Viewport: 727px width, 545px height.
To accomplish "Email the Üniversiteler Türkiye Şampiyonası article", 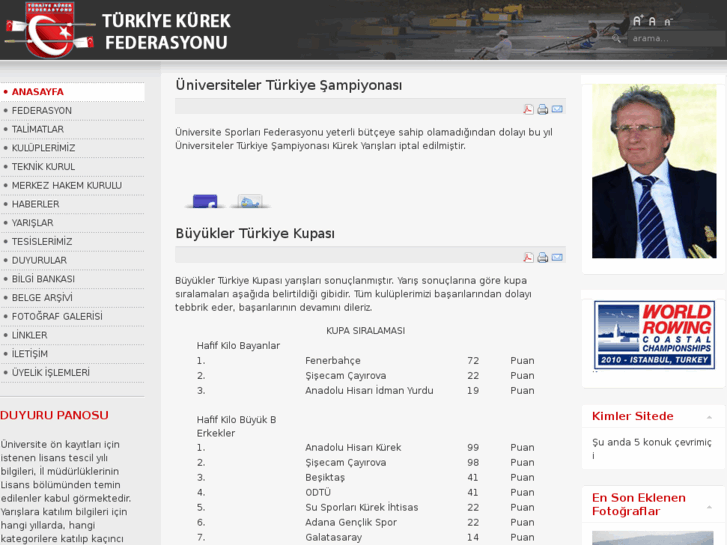I will coord(557,109).
